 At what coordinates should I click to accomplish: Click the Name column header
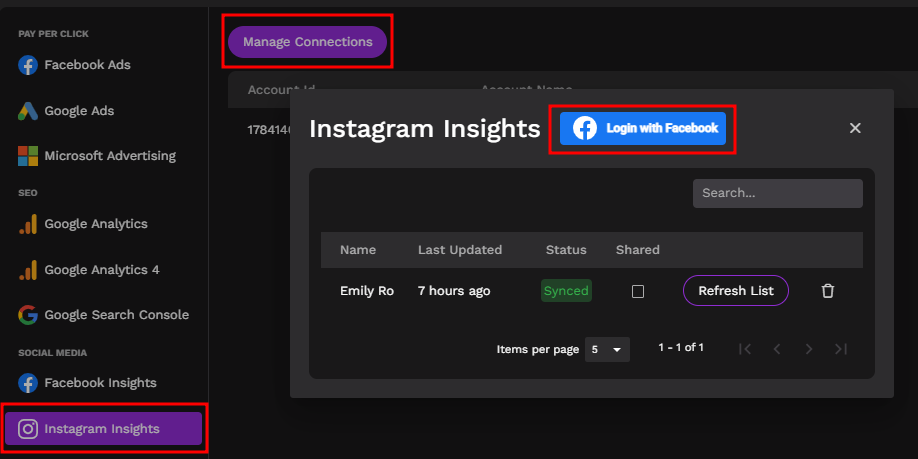358,250
